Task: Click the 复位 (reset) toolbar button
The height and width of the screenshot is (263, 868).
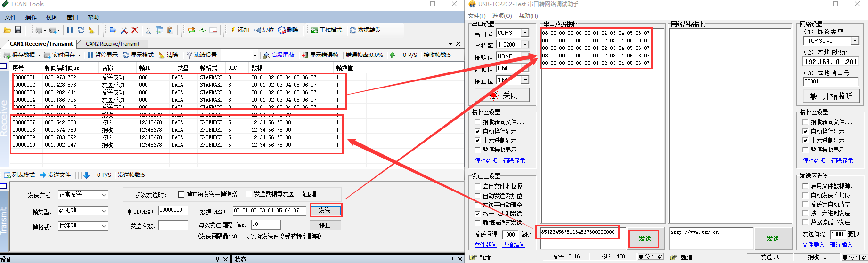Action: (264, 30)
